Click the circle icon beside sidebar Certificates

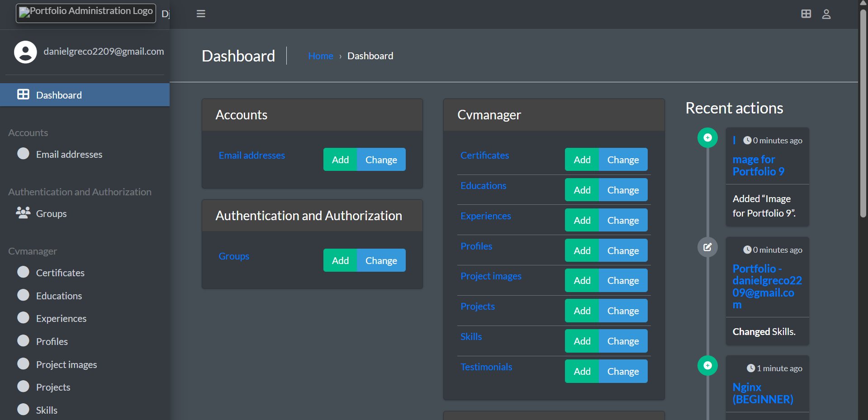coord(23,272)
